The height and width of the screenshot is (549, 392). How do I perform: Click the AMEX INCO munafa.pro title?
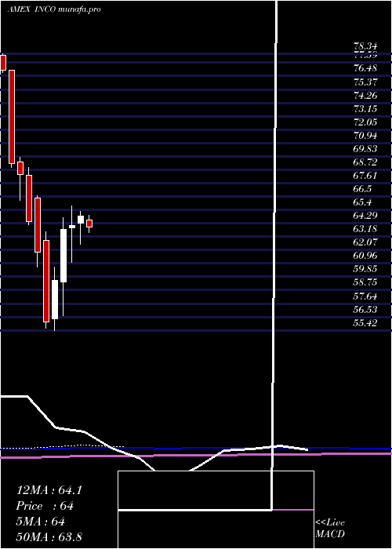(54, 9)
